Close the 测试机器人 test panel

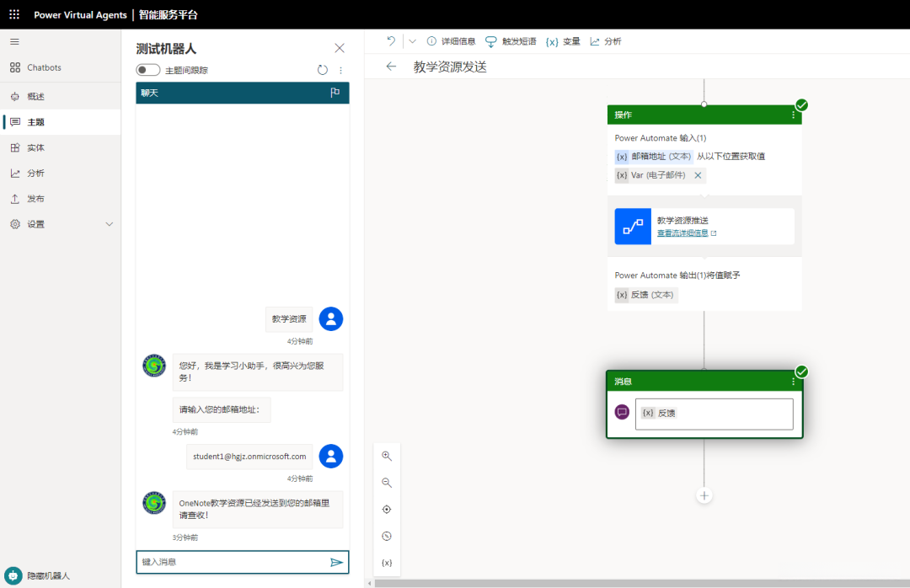pos(340,48)
